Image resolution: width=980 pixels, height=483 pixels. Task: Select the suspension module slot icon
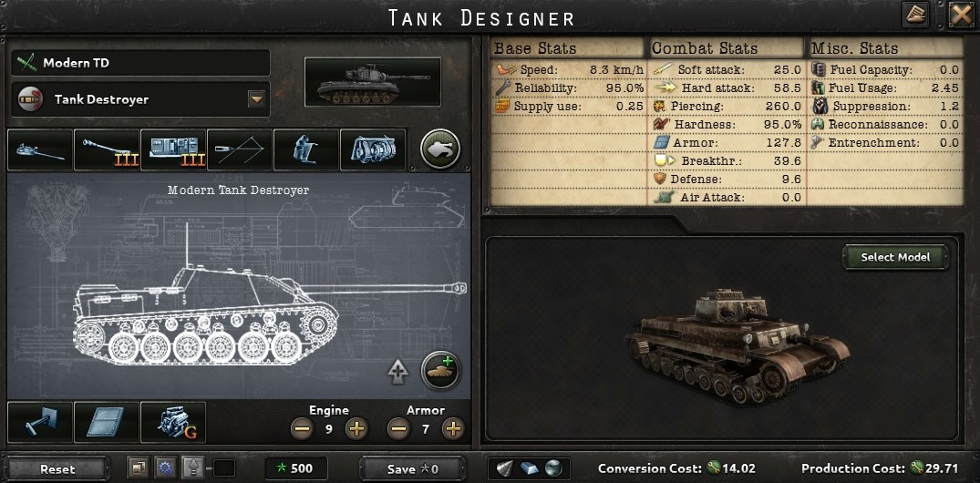pyautogui.click(x=40, y=422)
